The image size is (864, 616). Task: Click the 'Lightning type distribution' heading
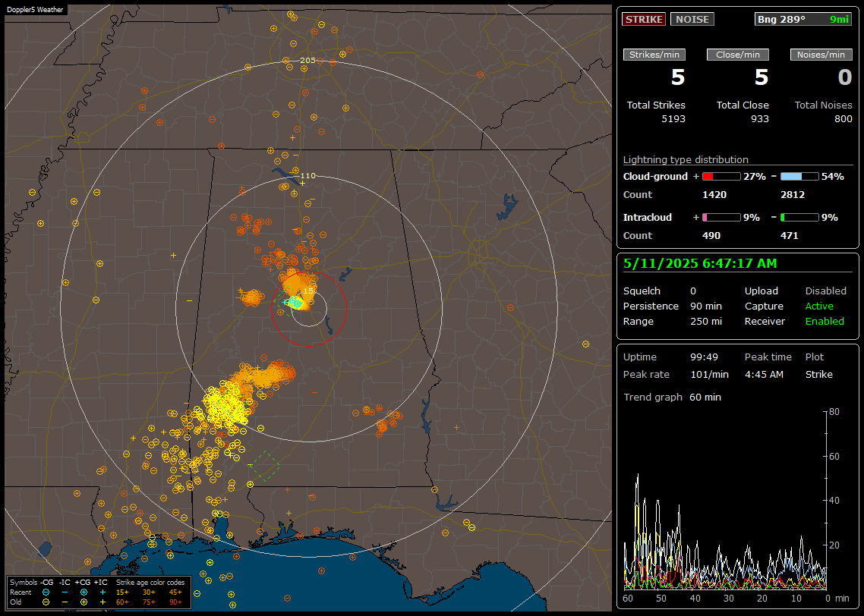tap(686, 159)
